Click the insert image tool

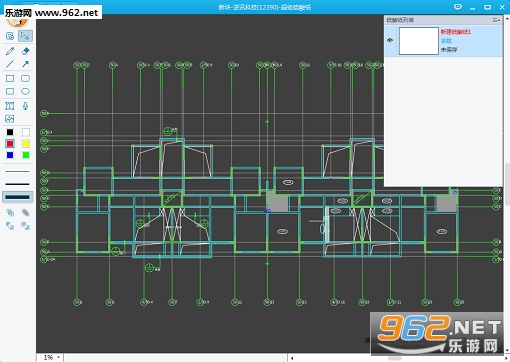pos(10,119)
